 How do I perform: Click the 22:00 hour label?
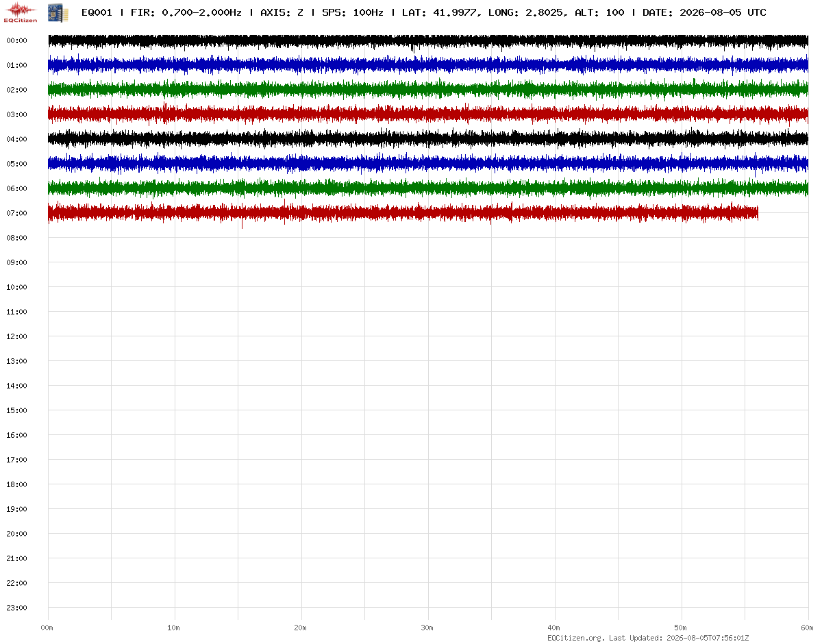16,583
